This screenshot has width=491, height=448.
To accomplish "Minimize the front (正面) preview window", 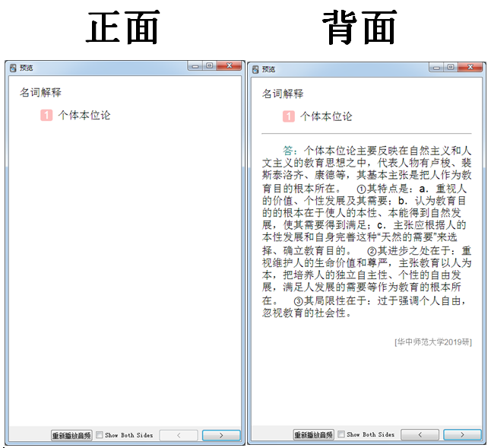I will [x=195, y=66].
